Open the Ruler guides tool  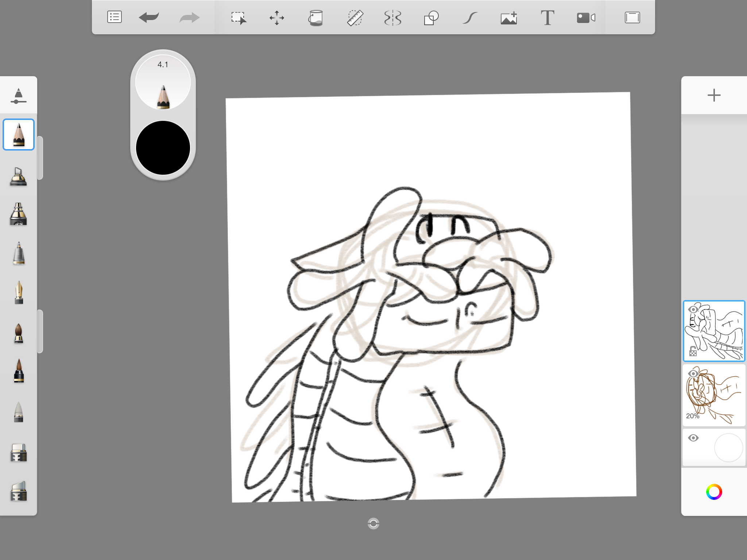click(355, 17)
